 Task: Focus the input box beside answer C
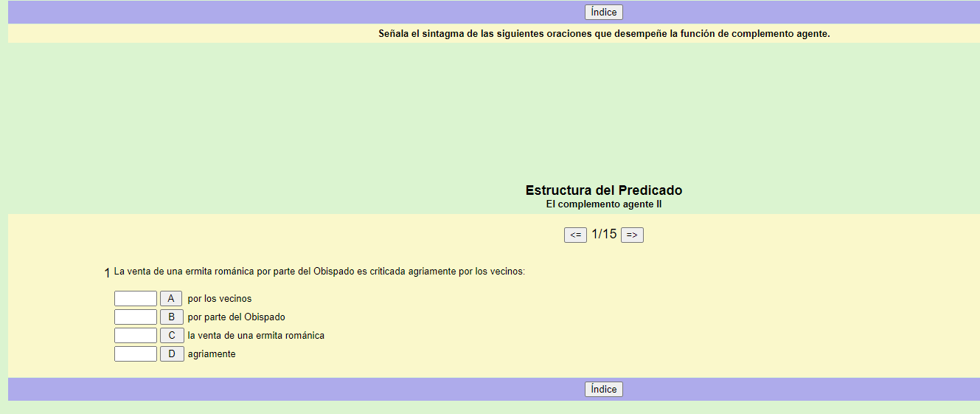click(136, 335)
